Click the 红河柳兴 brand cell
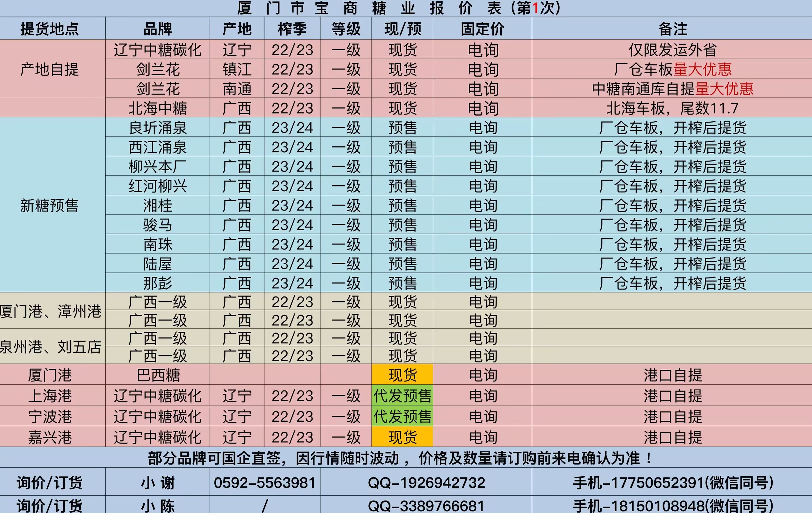The image size is (812, 513). tap(157, 186)
